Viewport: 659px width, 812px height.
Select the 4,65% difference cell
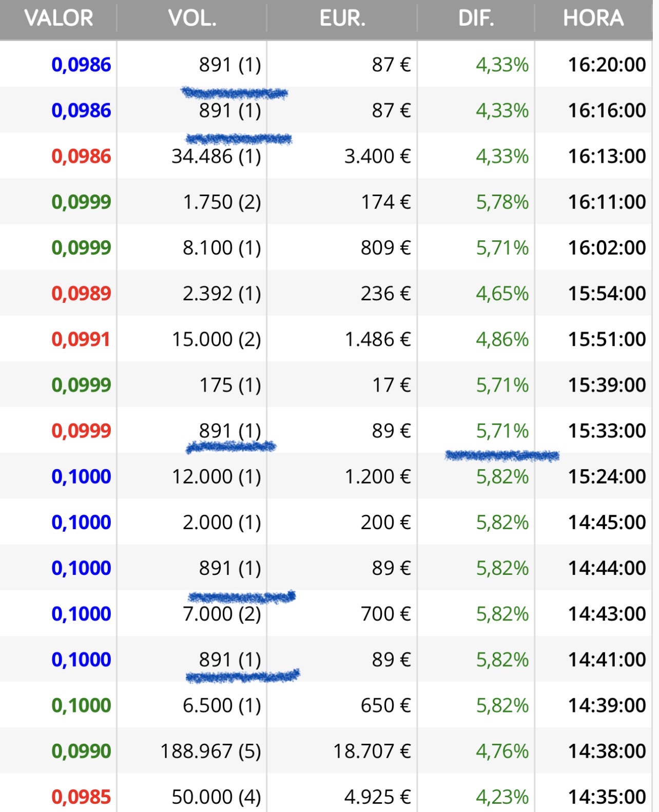tap(502, 294)
